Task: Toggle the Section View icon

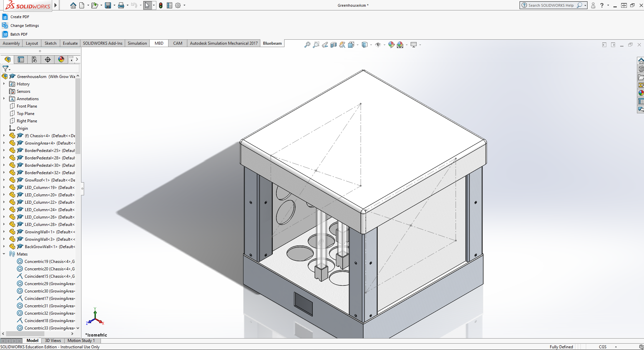Action: pos(334,45)
